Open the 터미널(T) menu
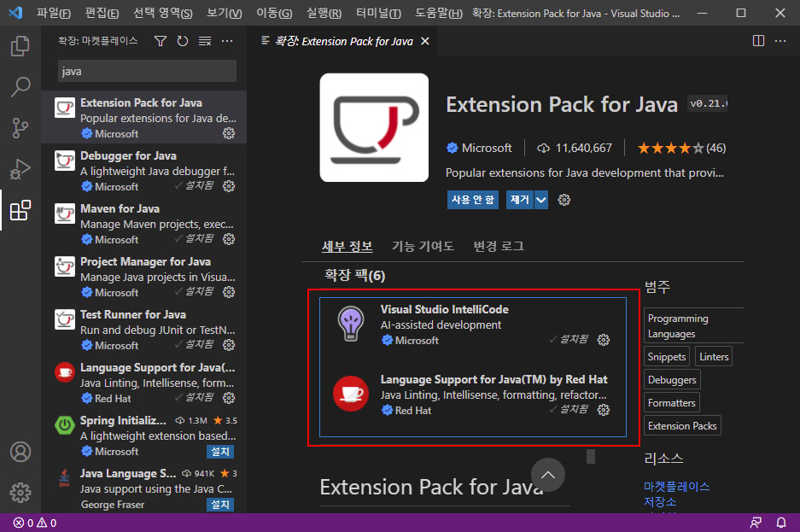The width and height of the screenshot is (800, 532). [378, 14]
